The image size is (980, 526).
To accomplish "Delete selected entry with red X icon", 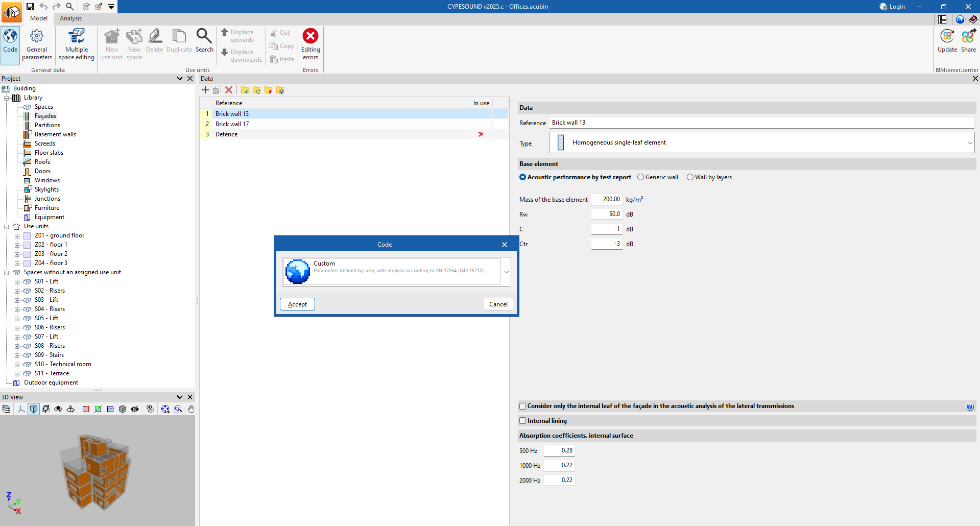I will (x=229, y=90).
